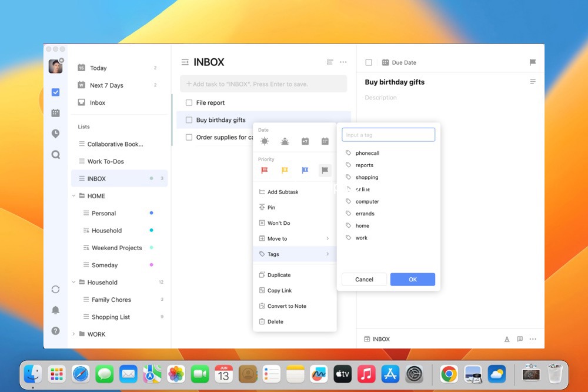Click the Input a tag field

[389, 135]
